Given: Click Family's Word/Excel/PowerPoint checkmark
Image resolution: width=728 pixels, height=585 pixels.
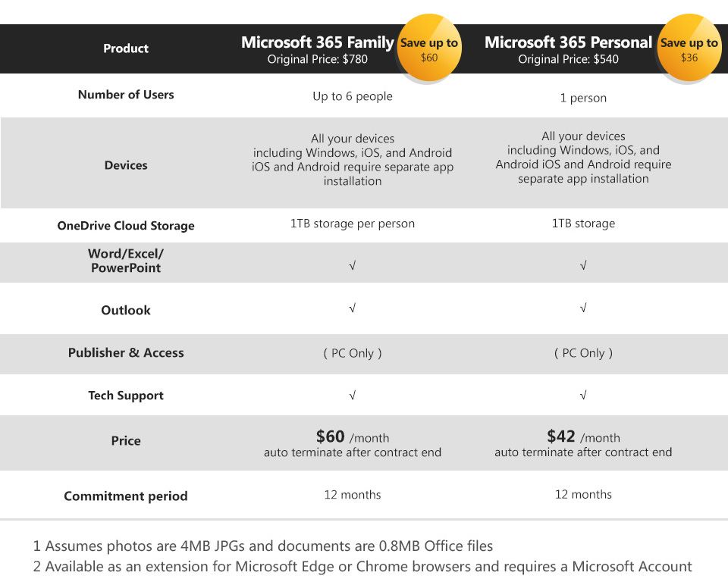Looking at the screenshot, I should click(353, 266).
